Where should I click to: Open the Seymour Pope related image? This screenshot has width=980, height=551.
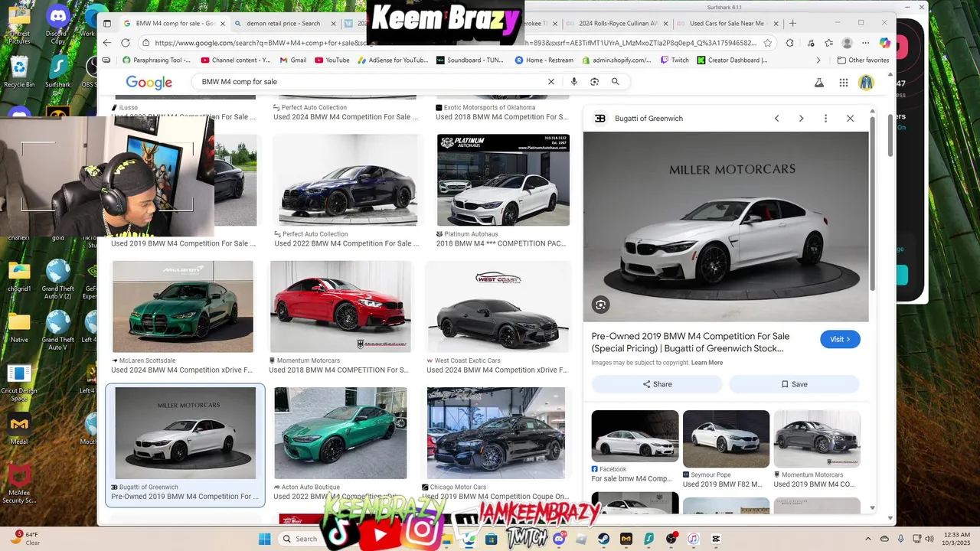[x=726, y=439]
